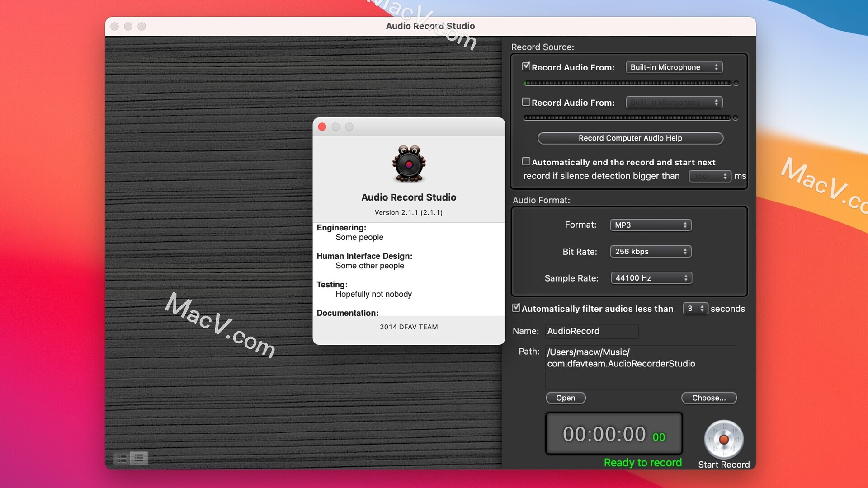Toggle Automatically filter audios less than checkbox

coord(516,308)
